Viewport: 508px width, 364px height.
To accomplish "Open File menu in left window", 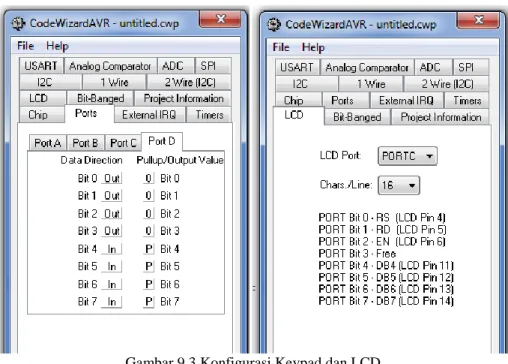I will coord(25,46).
